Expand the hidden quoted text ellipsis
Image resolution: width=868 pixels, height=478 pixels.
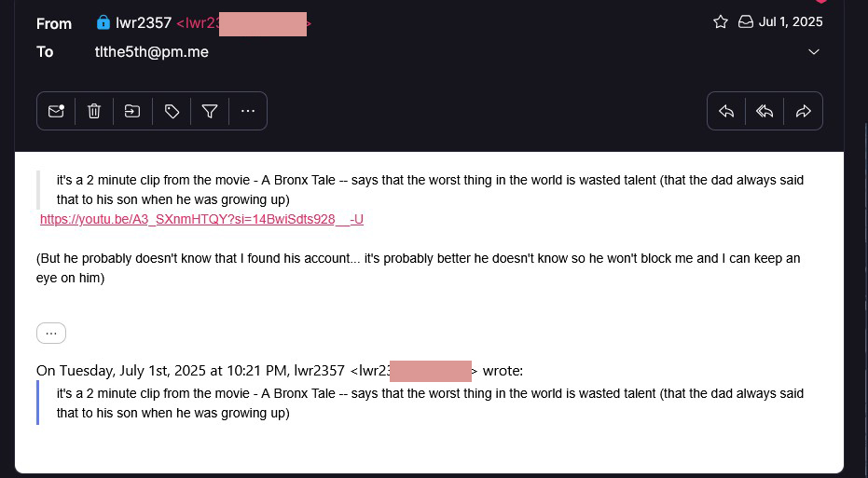coord(51,333)
